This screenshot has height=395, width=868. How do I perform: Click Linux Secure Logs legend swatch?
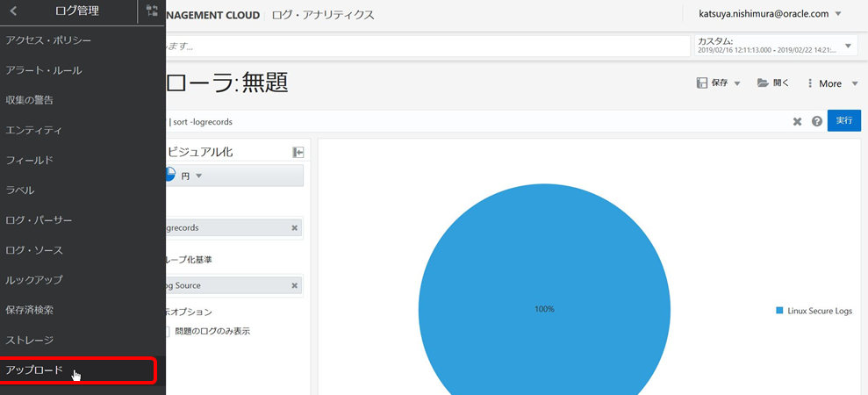pyautogui.click(x=779, y=311)
